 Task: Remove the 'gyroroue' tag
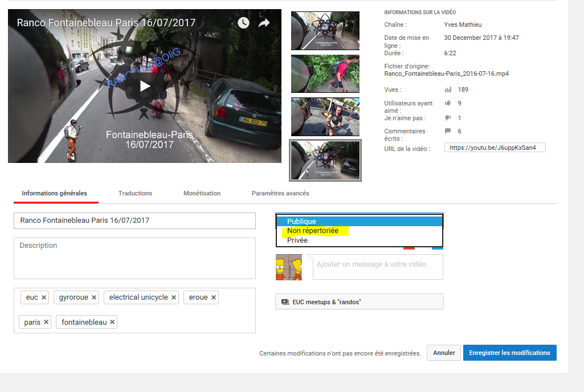(94, 297)
